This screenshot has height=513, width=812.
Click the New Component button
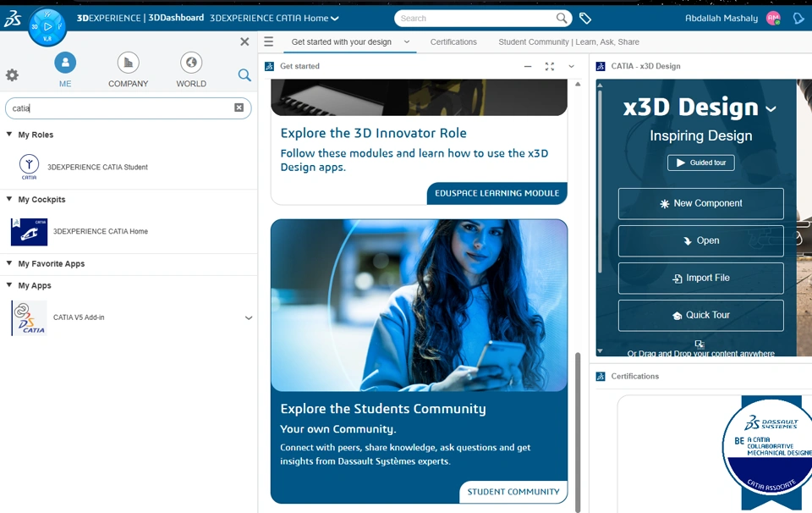click(700, 204)
